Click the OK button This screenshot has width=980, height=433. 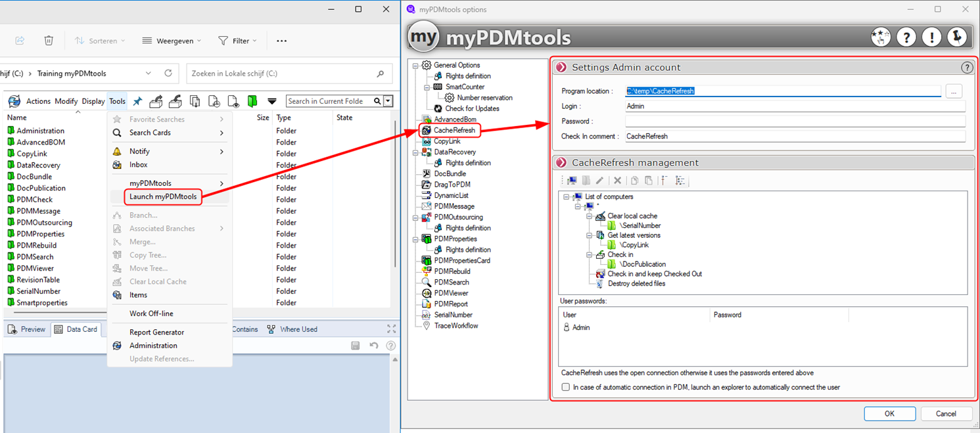click(889, 414)
